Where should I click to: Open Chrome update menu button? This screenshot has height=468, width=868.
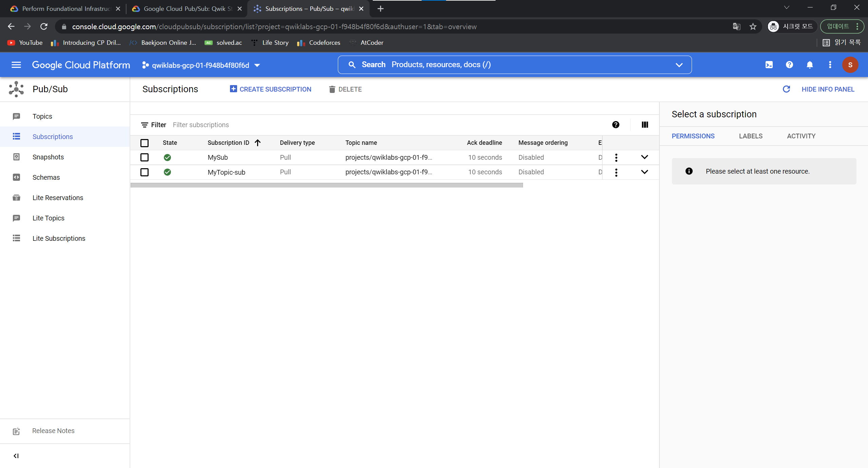[842, 26]
